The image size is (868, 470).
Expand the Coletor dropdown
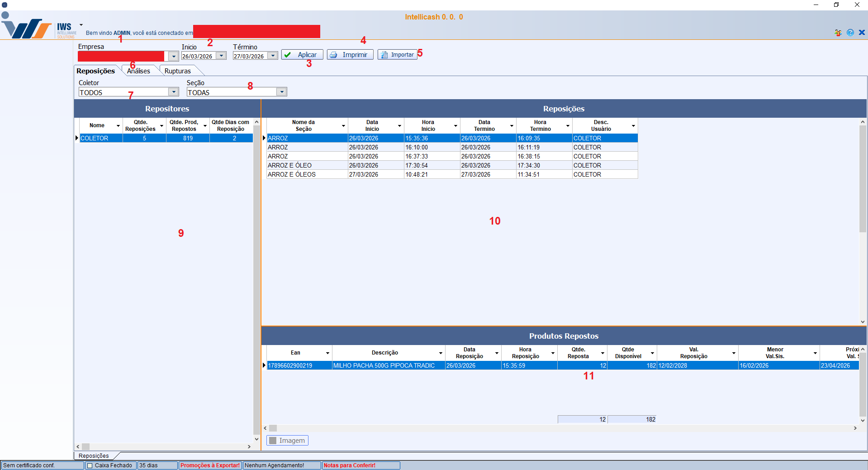tap(173, 92)
